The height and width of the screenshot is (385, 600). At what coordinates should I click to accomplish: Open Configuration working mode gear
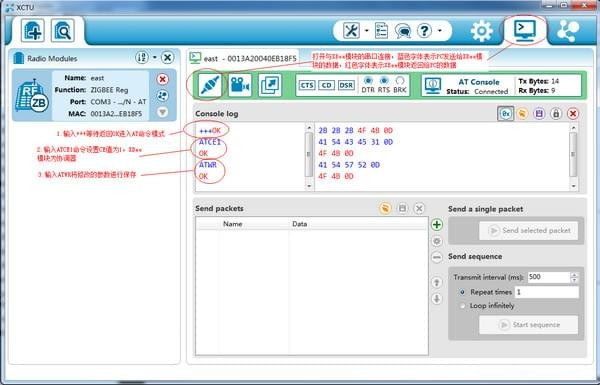pos(481,31)
